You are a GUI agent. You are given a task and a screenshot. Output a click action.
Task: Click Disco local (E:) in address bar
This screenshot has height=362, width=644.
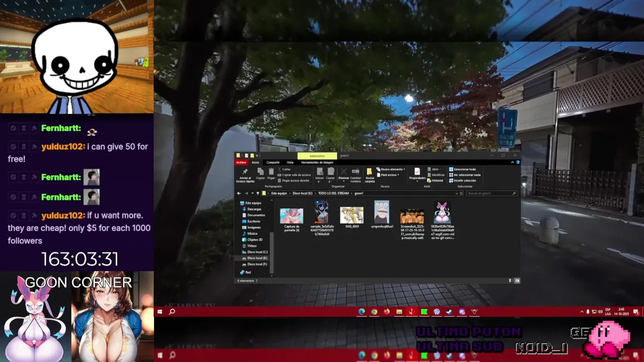pos(302,194)
